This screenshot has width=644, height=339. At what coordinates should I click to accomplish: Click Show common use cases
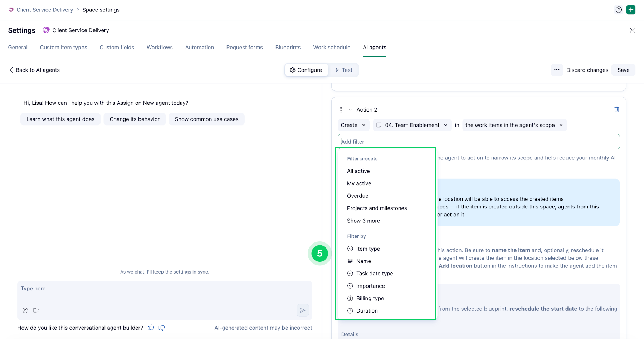[207, 119]
